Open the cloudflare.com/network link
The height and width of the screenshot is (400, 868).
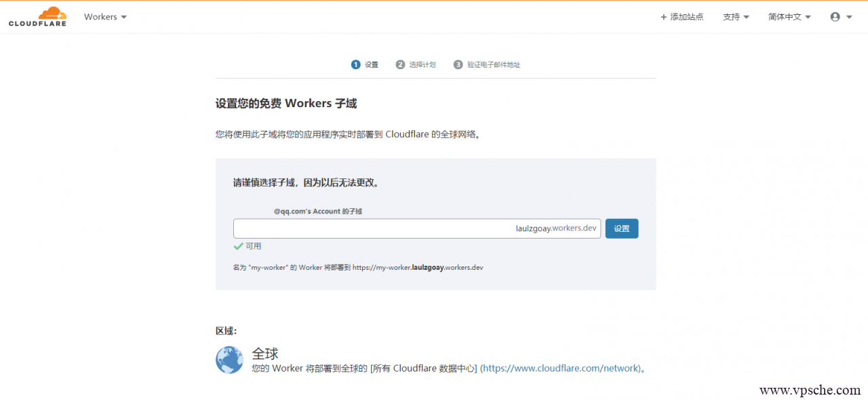(x=561, y=368)
